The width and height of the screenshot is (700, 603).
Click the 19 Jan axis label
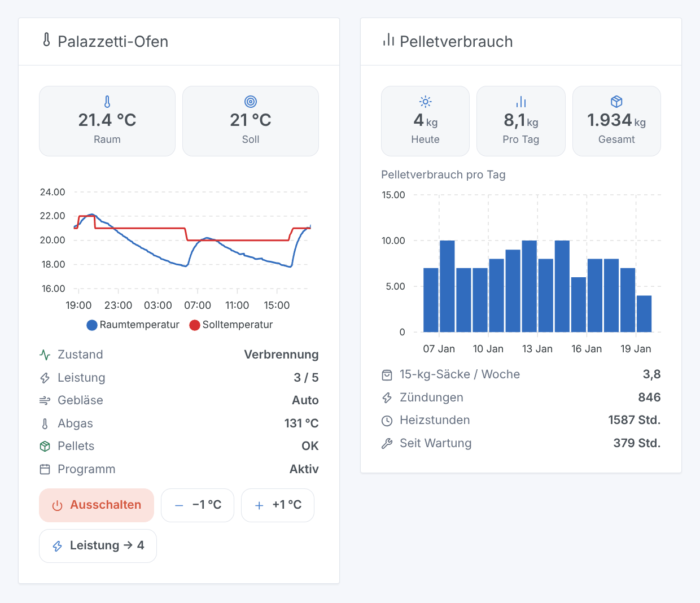636,349
